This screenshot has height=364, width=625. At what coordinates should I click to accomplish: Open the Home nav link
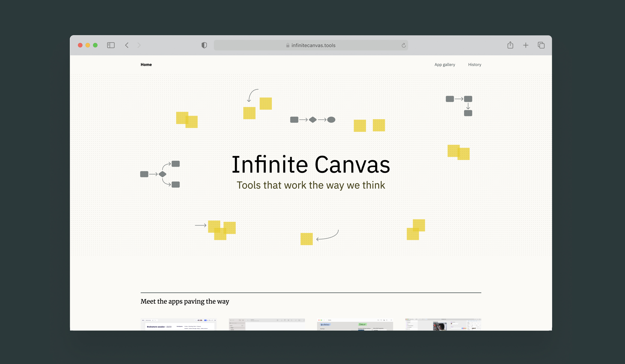click(x=146, y=65)
